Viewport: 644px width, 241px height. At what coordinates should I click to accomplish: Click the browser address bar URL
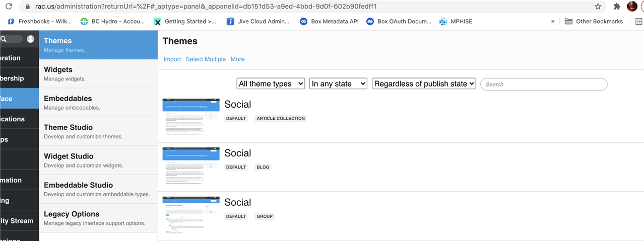(206, 7)
